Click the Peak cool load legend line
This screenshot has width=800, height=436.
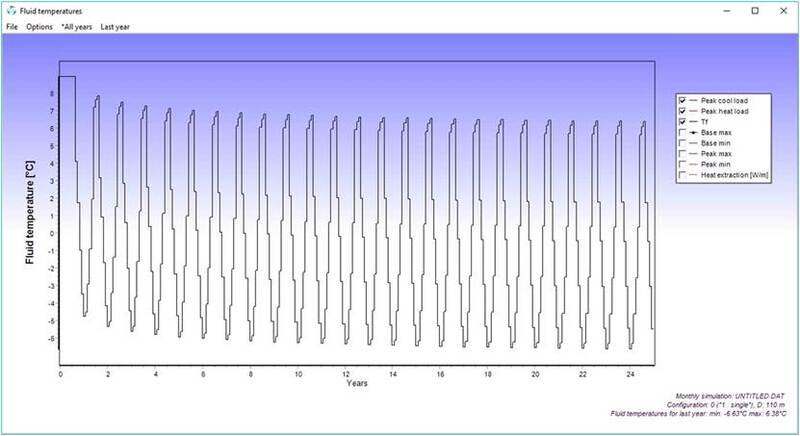pyautogui.click(x=696, y=102)
